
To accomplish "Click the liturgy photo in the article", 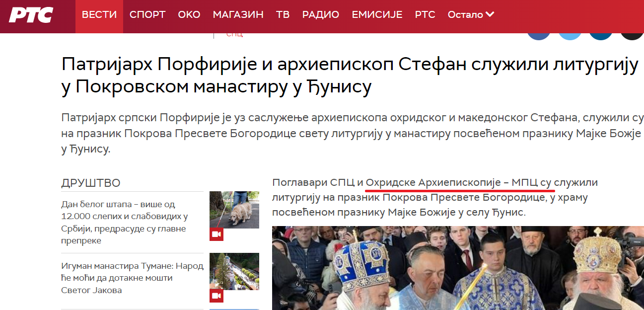I will point(458,268).
